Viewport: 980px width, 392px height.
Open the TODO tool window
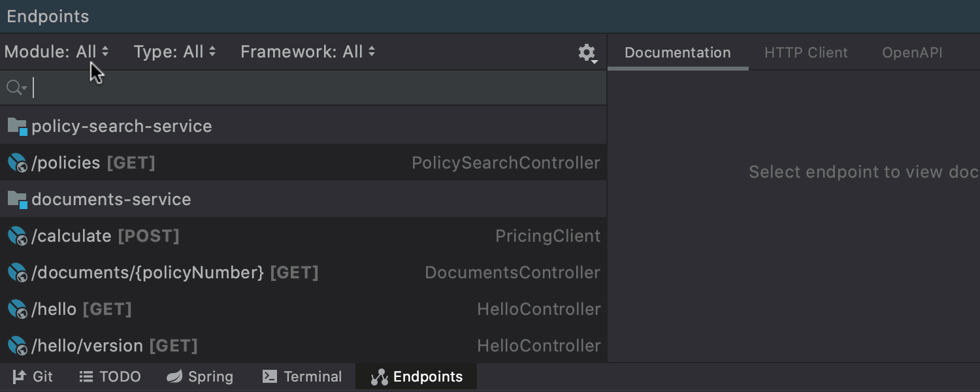click(x=110, y=377)
